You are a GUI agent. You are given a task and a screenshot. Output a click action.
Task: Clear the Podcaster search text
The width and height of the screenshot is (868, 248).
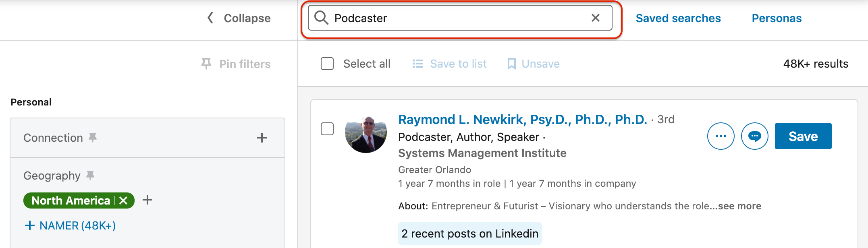pyautogui.click(x=595, y=18)
